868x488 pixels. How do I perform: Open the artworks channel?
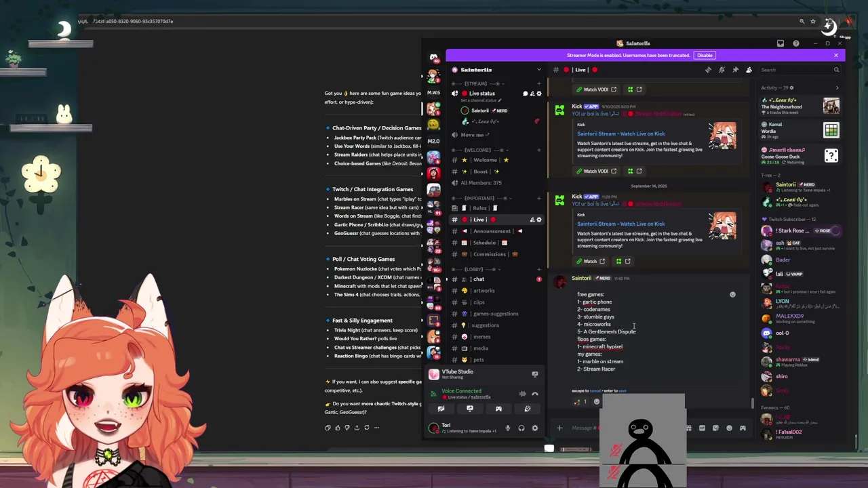click(495, 291)
